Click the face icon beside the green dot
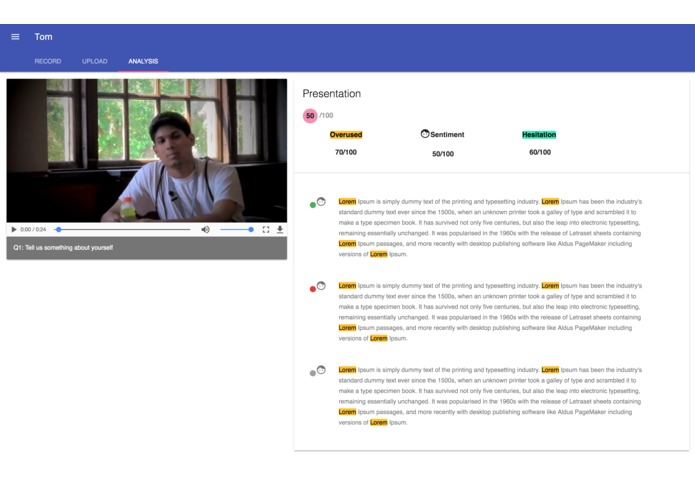695x494 pixels. coord(321,202)
